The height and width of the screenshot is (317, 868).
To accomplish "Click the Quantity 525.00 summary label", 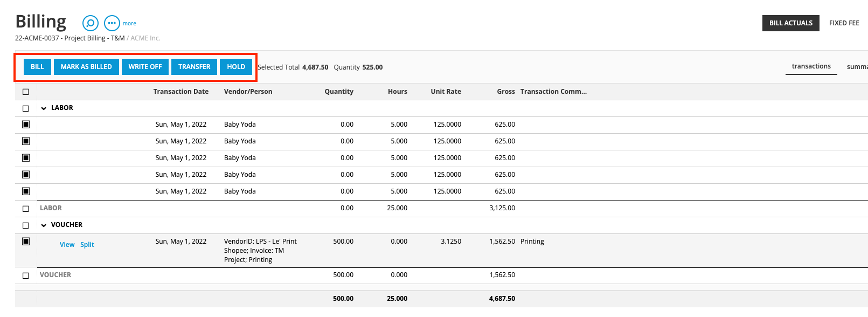I will [358, 67].
